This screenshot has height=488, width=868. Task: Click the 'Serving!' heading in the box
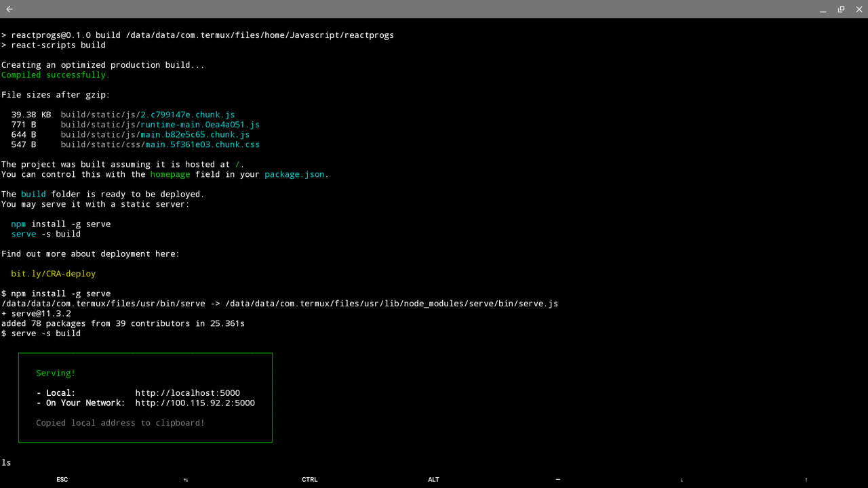click(56, 373)
